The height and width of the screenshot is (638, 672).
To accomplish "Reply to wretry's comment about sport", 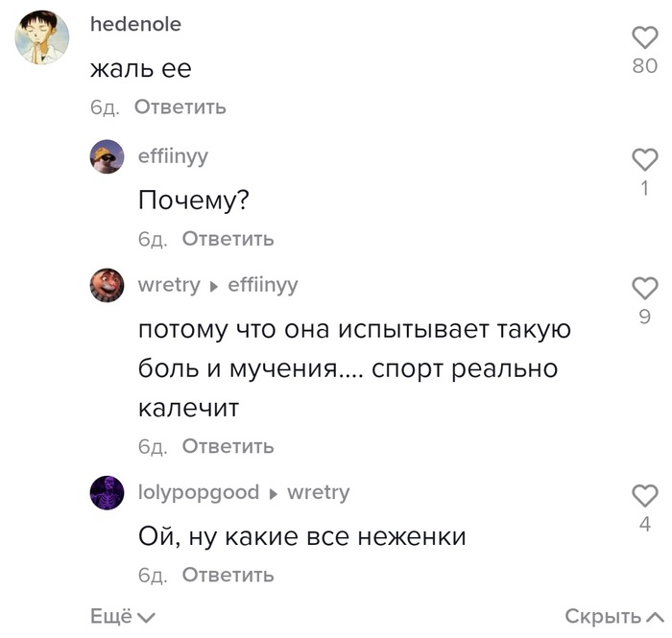I will [x=228, y=446].
